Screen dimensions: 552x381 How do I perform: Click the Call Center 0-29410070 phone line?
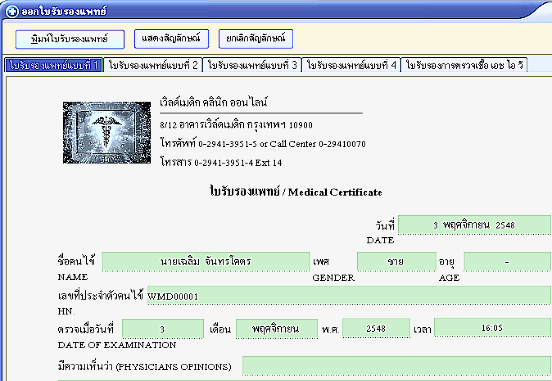pyautogui.click(x=263, y=144)
